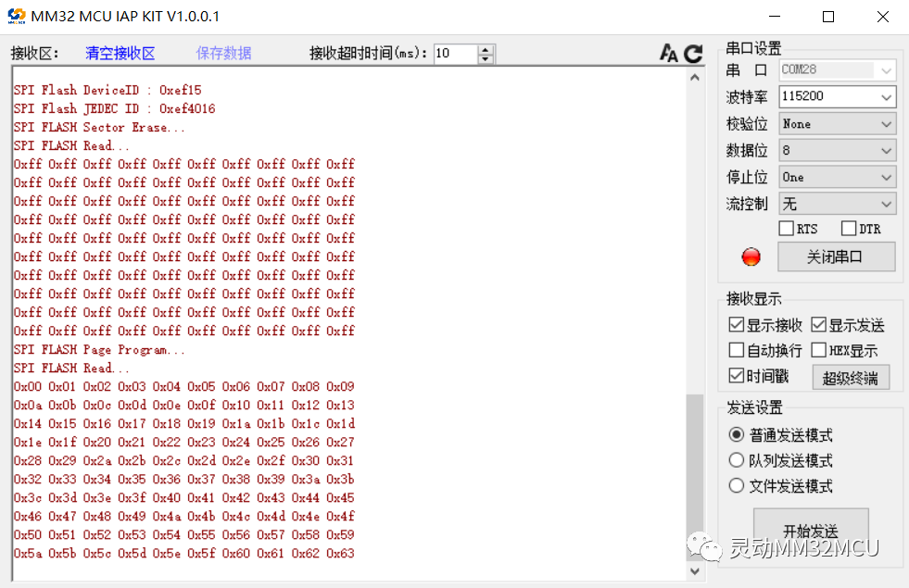Screen dimensions: 909x588
Task: Toggle the 显示接收 checkbox
Action: coord(737,324)
